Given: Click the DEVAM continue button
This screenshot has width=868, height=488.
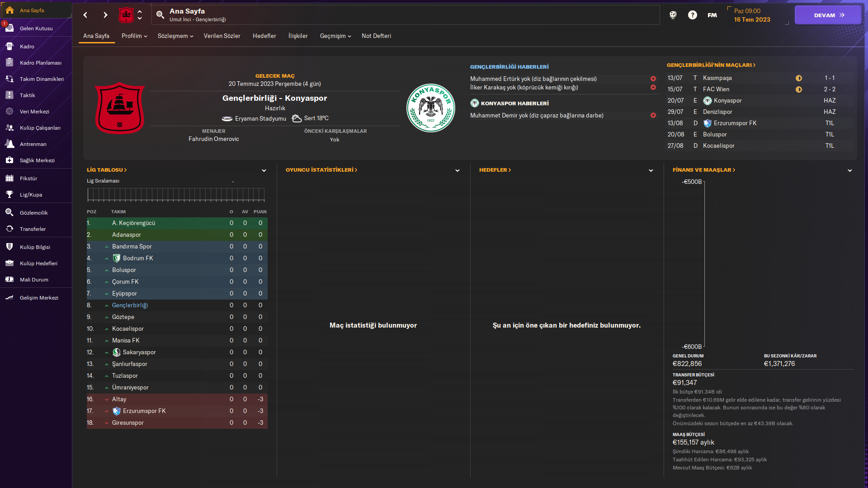Looking at the screenshot, I should pos(828,15).
